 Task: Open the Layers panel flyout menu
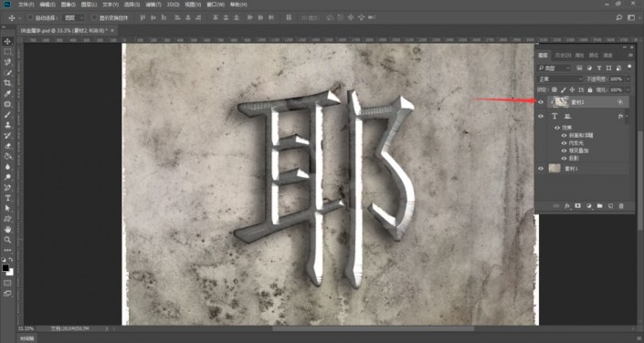point(630,55)
